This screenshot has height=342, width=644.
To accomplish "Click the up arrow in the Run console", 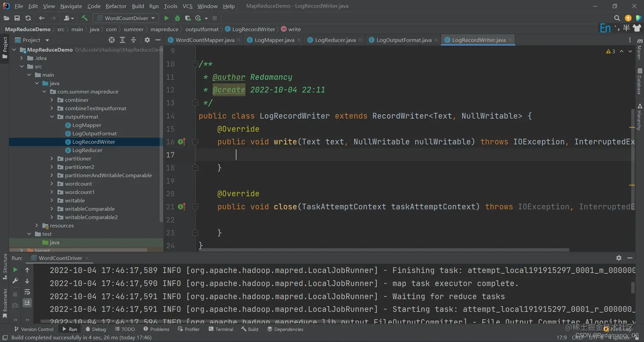I will [x=27, y=270].
